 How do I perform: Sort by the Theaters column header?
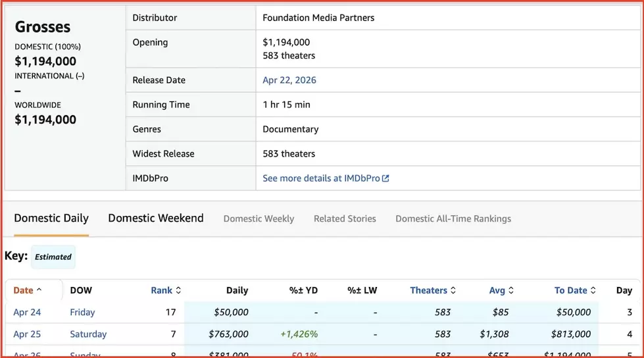(428, 290)
